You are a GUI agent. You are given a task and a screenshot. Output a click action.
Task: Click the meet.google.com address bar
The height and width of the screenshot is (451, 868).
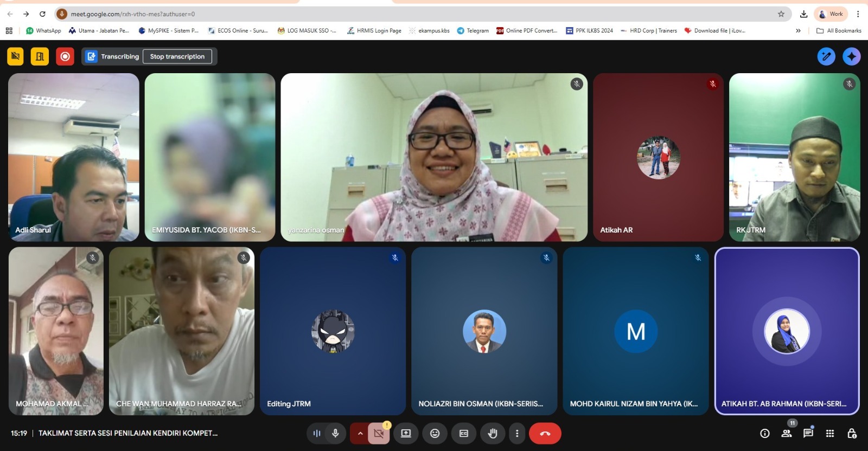[x=423, y=14]
